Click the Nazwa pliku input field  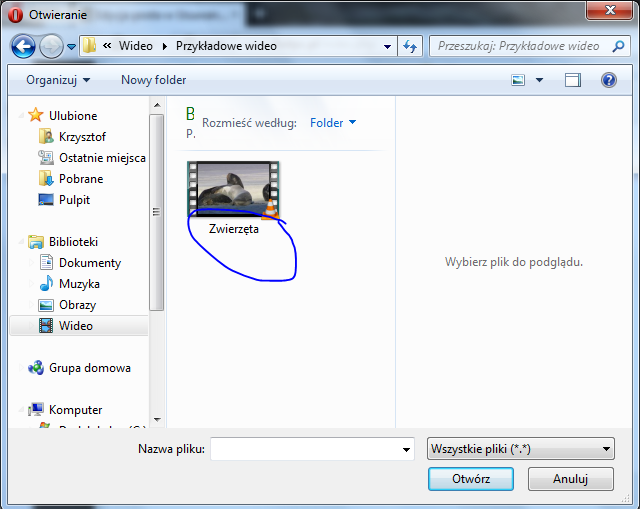click(x=313, y=449)
